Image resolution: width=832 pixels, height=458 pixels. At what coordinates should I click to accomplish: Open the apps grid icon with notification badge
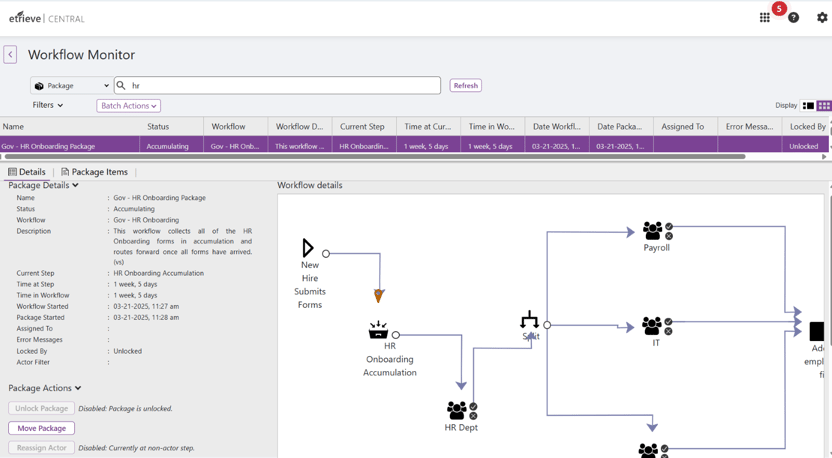[x=765, y=18]
